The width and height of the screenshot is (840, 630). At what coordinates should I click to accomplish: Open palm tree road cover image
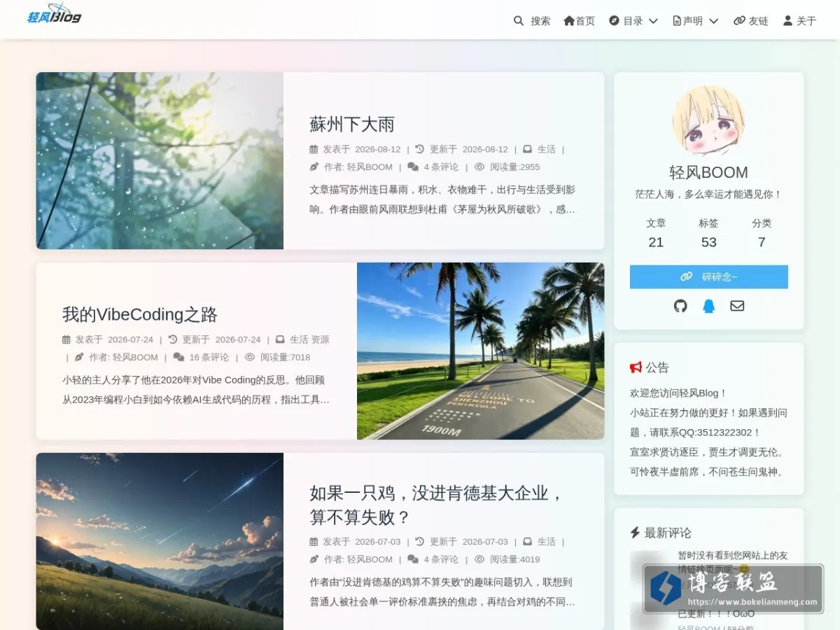480,351
